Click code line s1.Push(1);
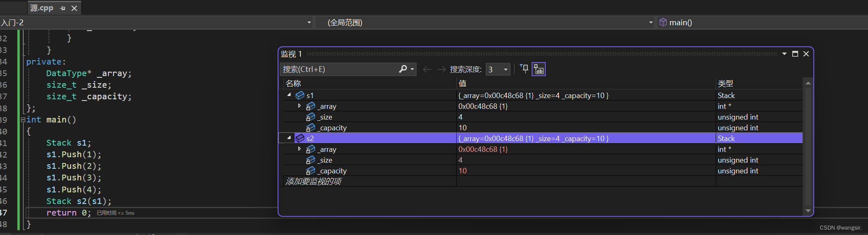The width and height of the screenshot is (868, 235). (x=74, y=154)
